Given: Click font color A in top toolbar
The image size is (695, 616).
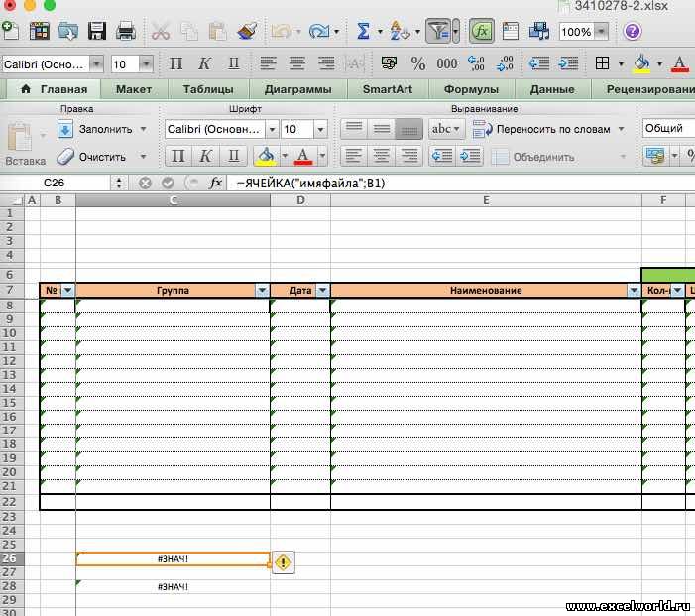Looking at the screenshot, I should click(680, 63).
